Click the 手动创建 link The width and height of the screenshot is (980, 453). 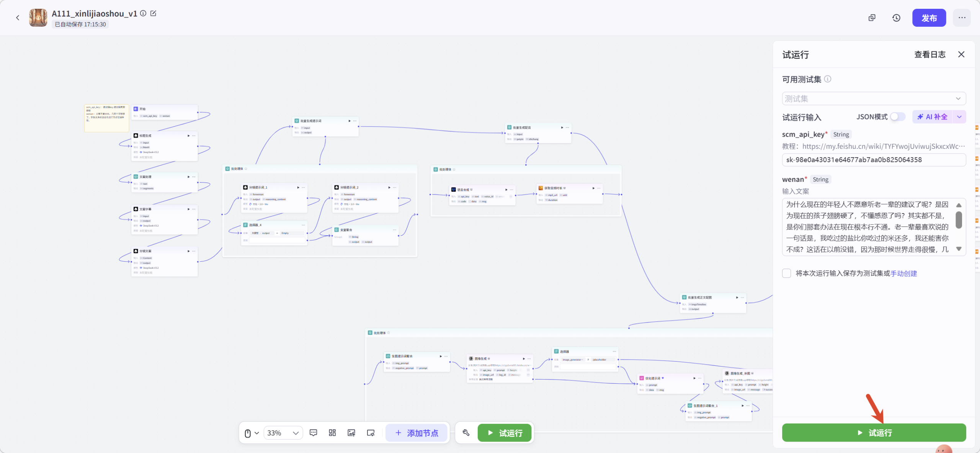pyautogui.click(x=903, y=273)
